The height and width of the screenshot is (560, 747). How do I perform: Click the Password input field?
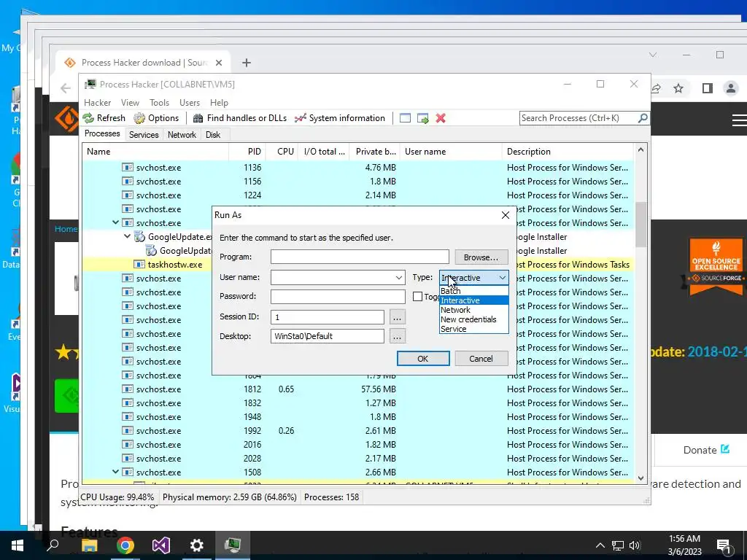coord(338,296)
